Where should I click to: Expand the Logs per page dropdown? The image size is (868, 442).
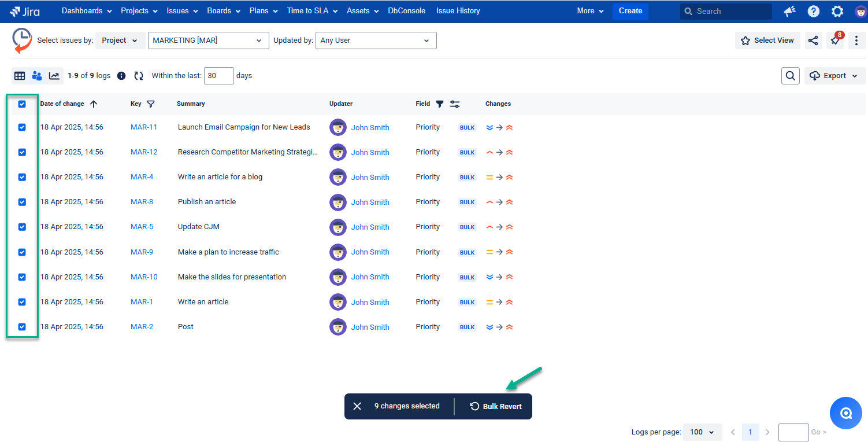point(702,432)
